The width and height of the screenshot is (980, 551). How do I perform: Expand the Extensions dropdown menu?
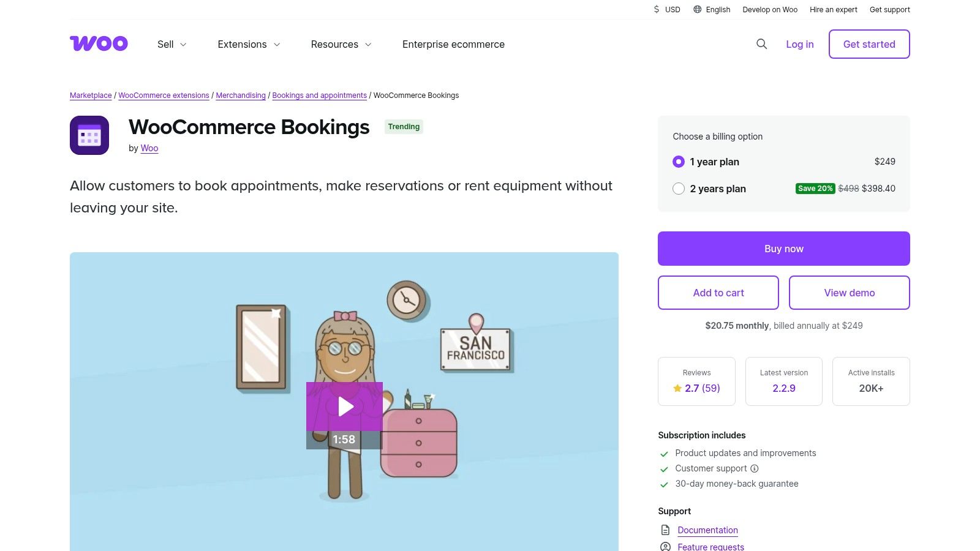(x=249, y=44)
